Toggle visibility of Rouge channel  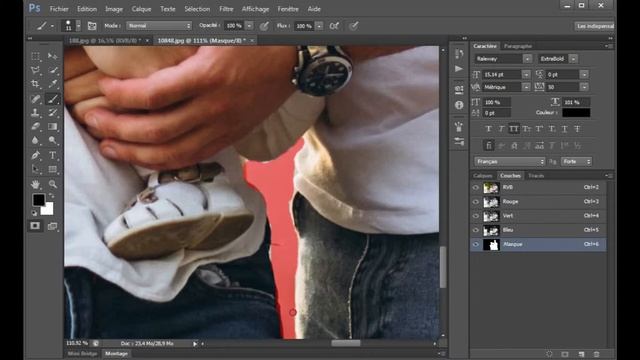[x=476, y=202]
